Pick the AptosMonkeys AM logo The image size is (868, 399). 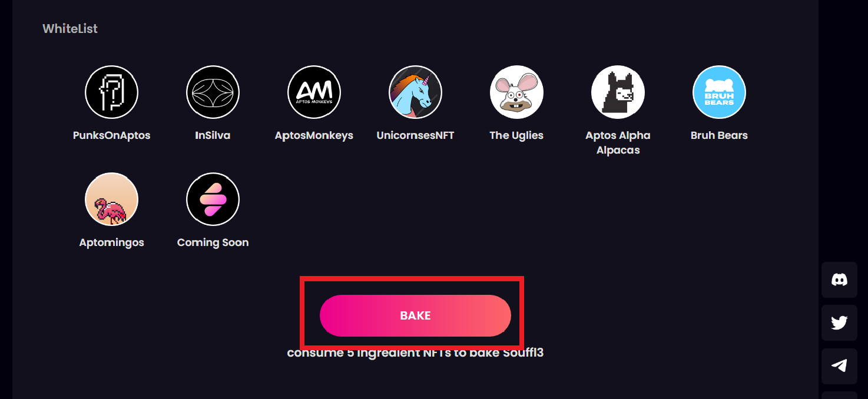tap(314, 92)
